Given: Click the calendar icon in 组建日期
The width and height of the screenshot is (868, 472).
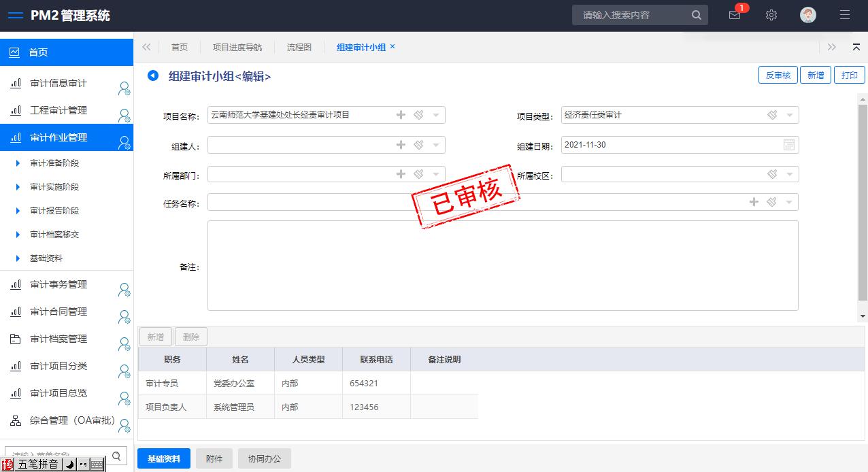Looking at the screenshot, I should (788, 145).
